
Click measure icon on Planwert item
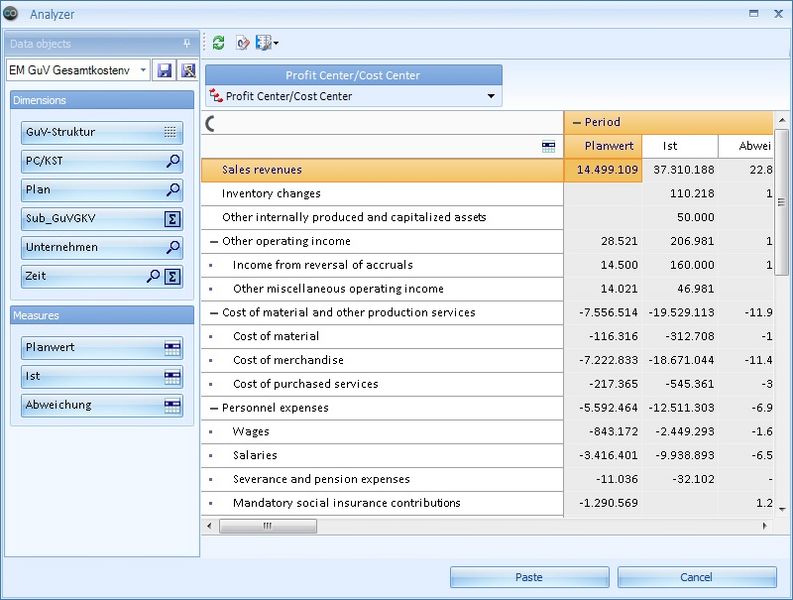click(x=172, y=348)
